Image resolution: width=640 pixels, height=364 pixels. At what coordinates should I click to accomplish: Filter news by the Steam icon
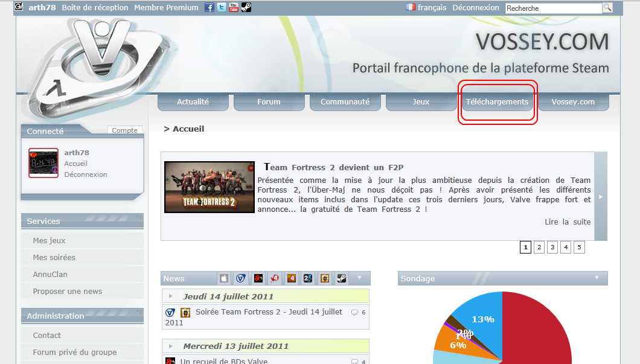(342, 278)
